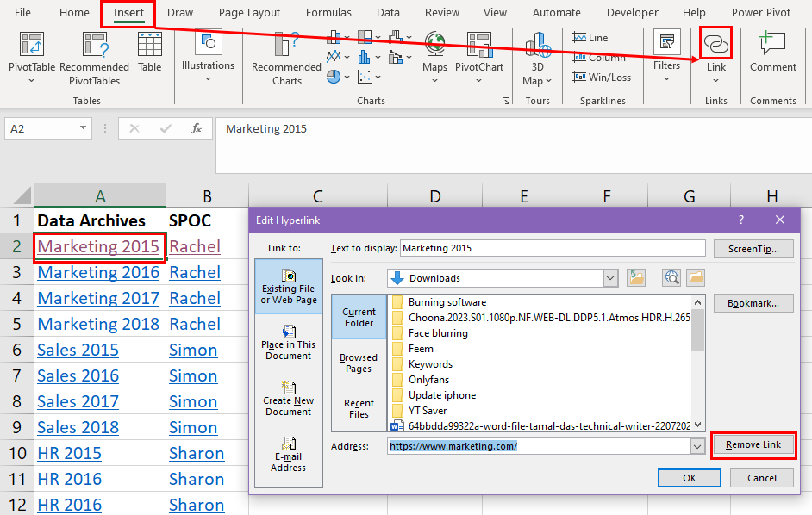Insert a statistic chart

(x=369, y=57)
